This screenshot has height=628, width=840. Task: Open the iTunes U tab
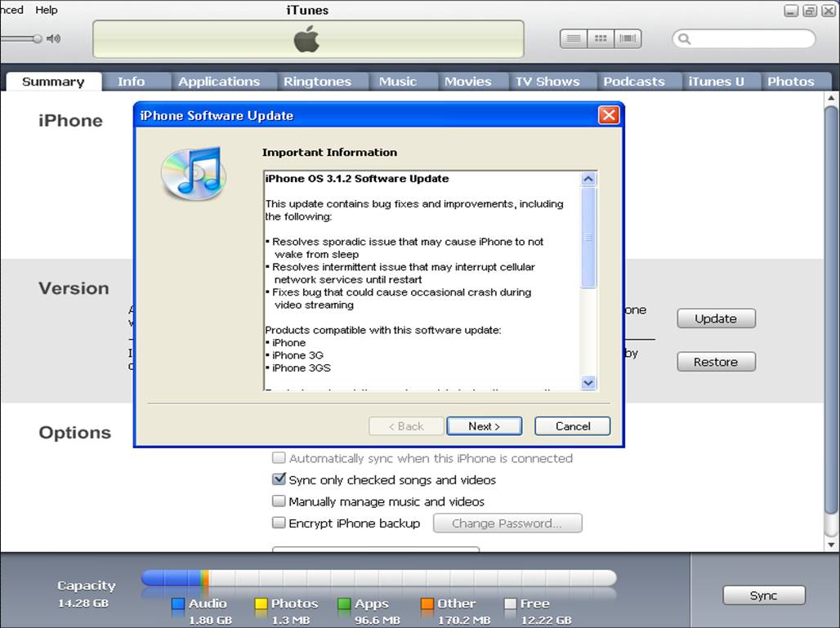[x=717, y=82]
